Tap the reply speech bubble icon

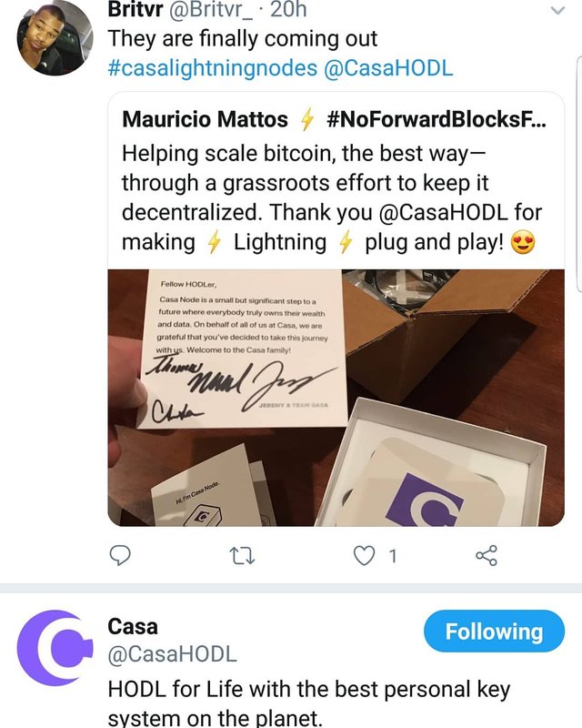120,555
